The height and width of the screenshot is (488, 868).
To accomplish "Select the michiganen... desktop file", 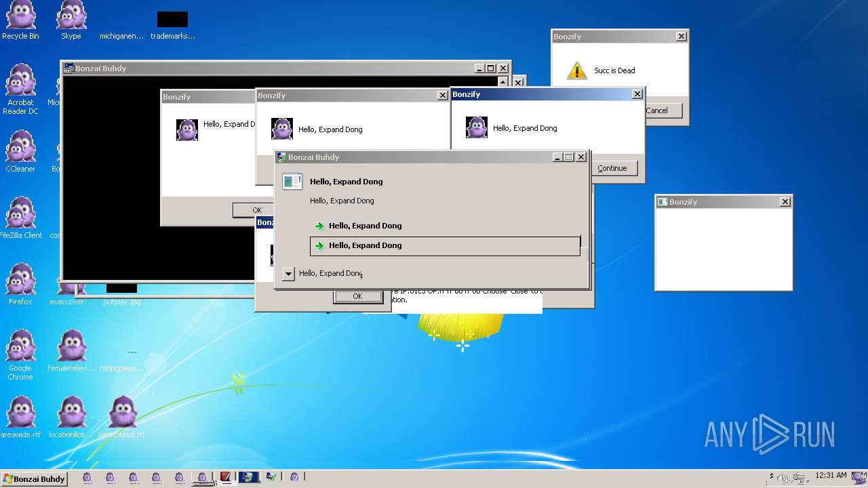I will click(122, 36).
